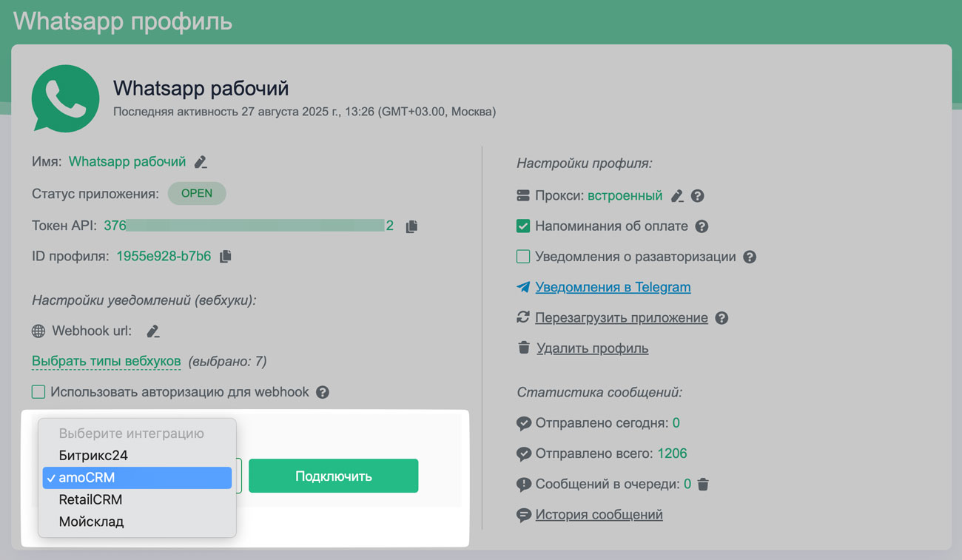Click the Подключить button
Screen dimensions: 962x560
333,476
